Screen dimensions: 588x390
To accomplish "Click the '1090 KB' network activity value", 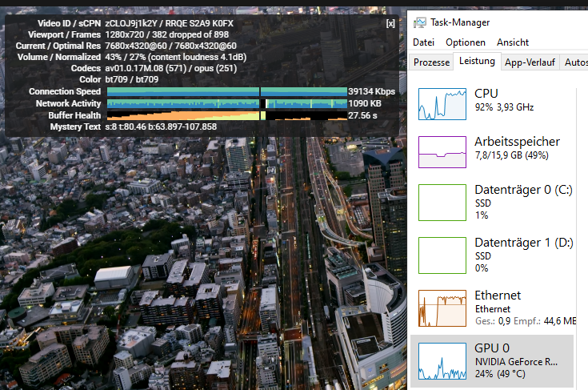I will 365,103.
